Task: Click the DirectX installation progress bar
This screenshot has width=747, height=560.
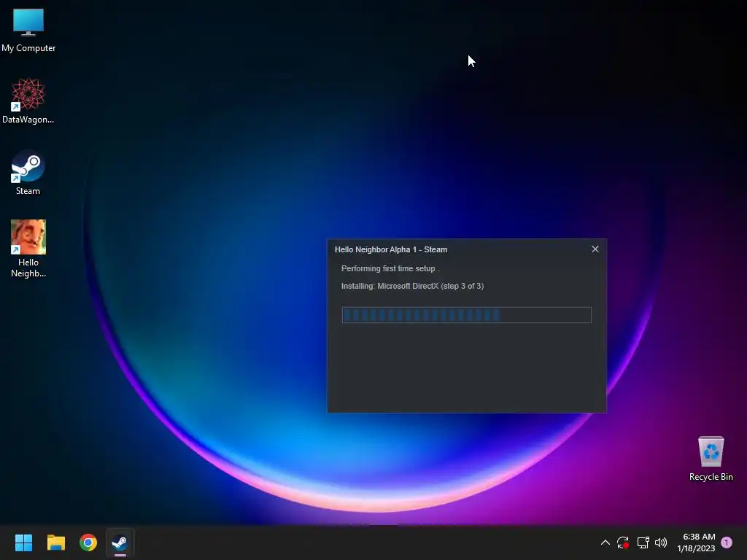Action: (x=466, y=315)
